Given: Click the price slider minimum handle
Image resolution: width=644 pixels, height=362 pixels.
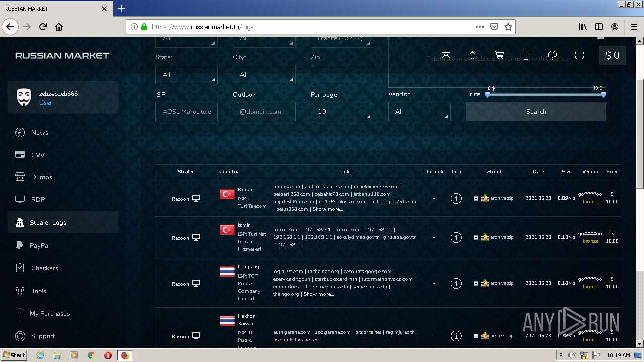Looking at the screenshot, I should 487,94.
